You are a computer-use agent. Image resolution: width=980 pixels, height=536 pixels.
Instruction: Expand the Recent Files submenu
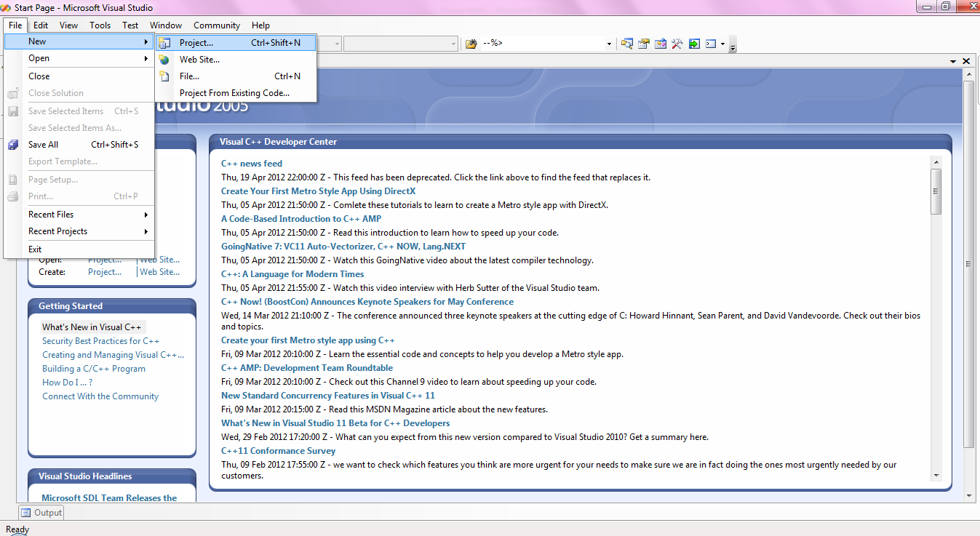79,215
